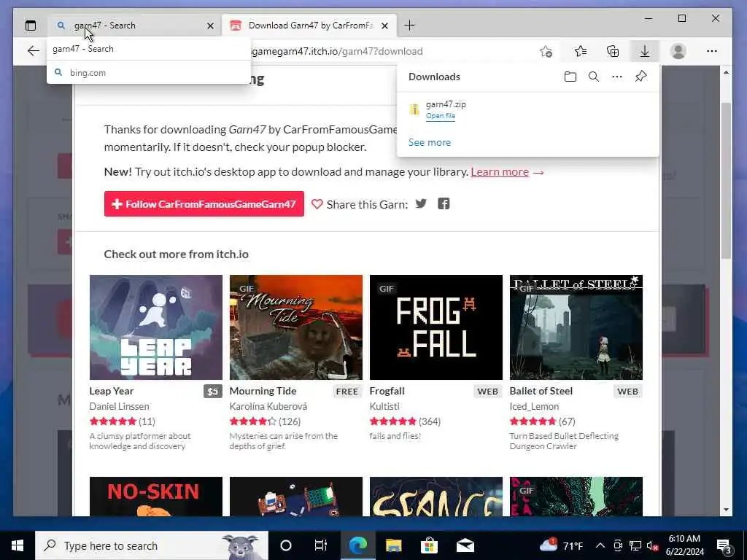The width and height of the screenshot is (747, 560).
Task: Add this page to favorites
Action: 546,51
